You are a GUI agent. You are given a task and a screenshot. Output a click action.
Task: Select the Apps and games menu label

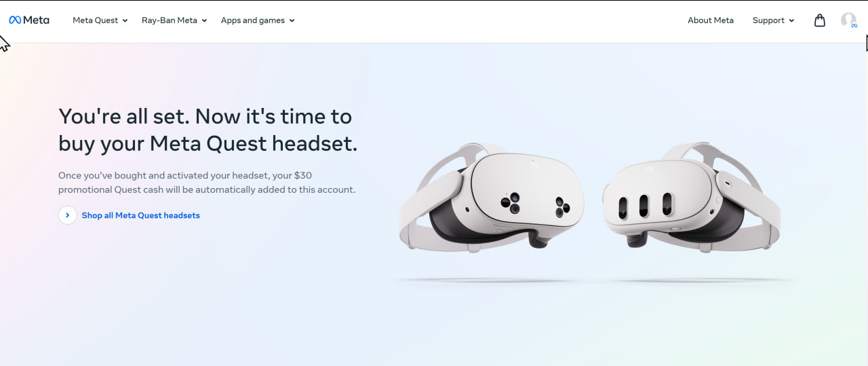click(x=253, y=20)
